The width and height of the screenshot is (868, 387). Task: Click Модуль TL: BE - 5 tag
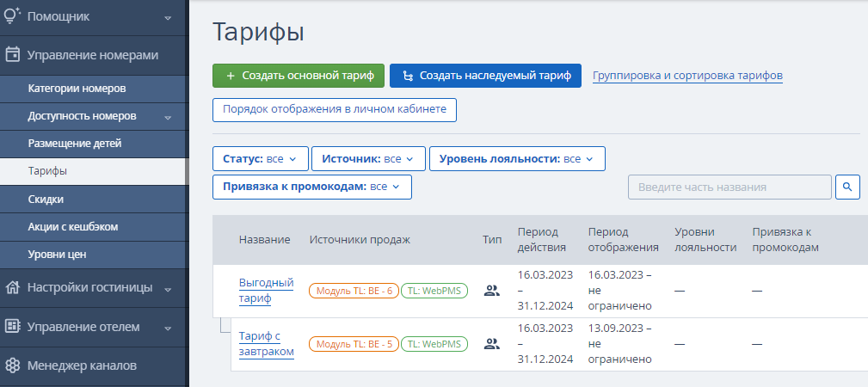[x=354, y=344]
